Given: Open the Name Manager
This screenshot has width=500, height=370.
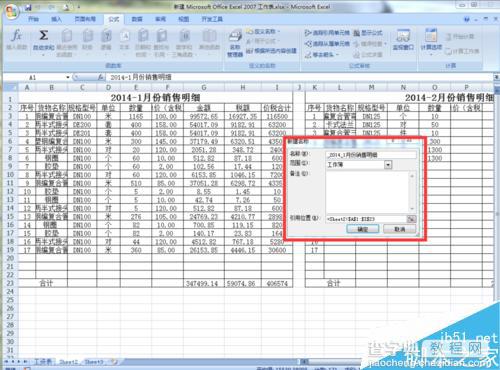Looking at the screenshot, I should pyautogui.click(x=235, y=43).
